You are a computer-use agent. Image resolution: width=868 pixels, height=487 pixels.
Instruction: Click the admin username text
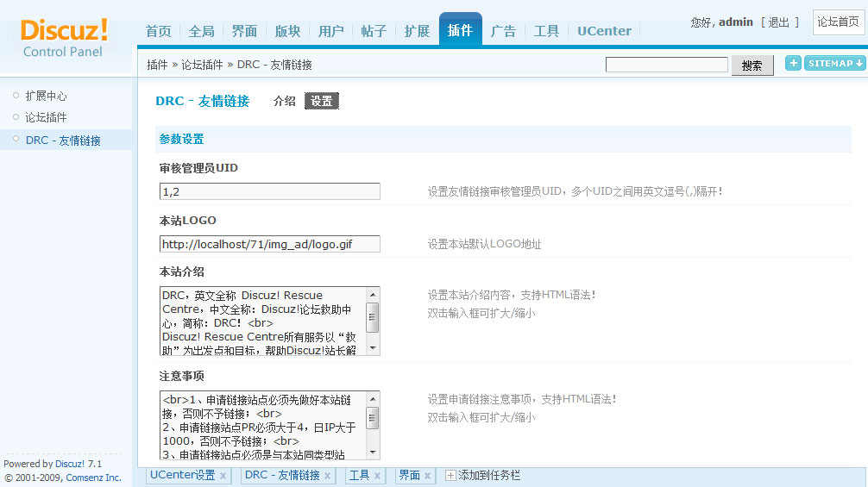[736, 22]
